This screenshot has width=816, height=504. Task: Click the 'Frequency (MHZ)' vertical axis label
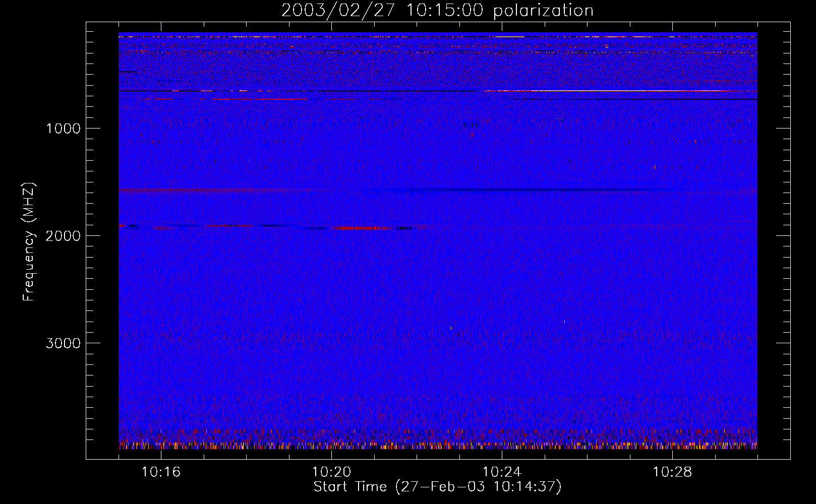29,242
